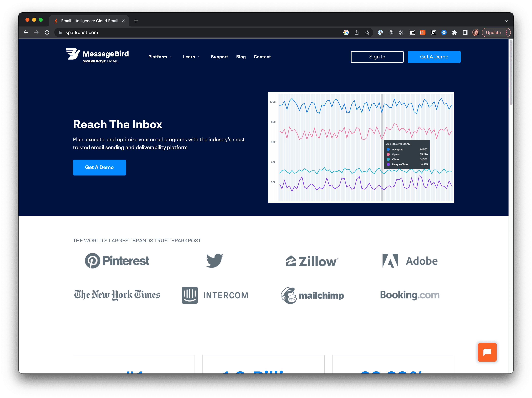This screenshot has width=532, height=398.
Task: Click the brands trust SparkPost heading
Action: [137, 241]
